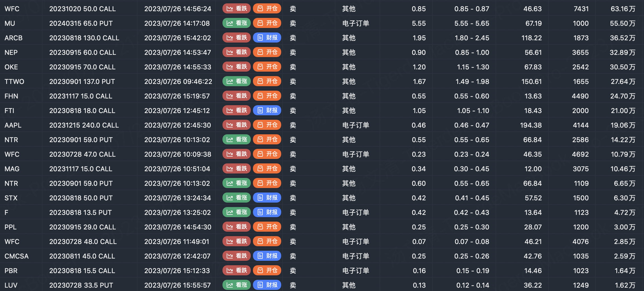Click the 看涨 tag in the TTWO row
Viewport: 644px width, 291px height.
coord(236,81)
